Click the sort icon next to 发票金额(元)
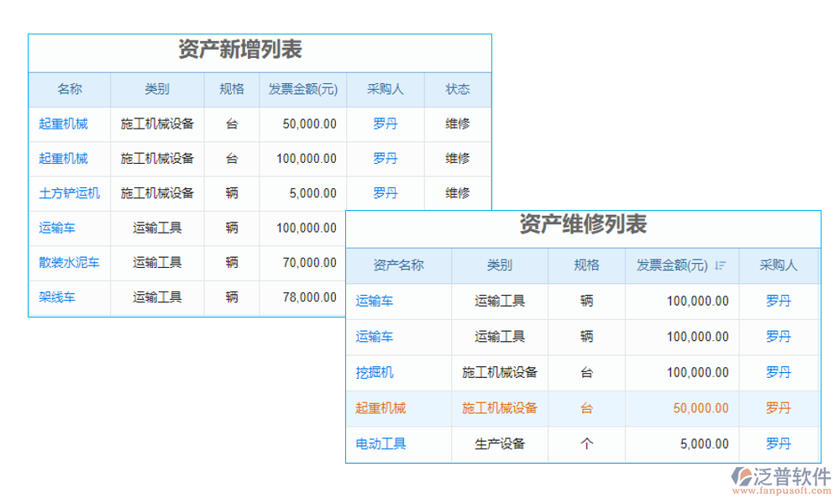The height and width of the screenshot is (504, 840). point(721,265)
